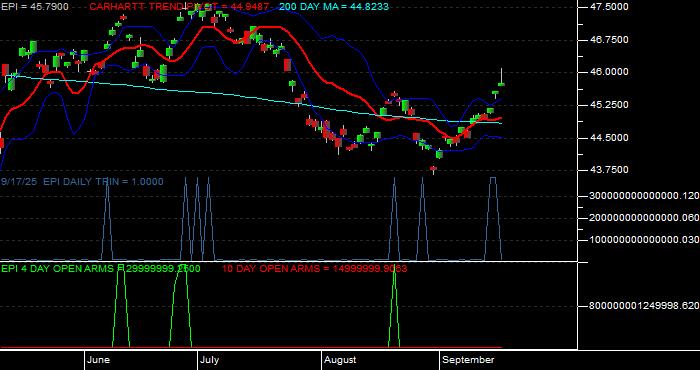This screenshot has height=370, width=700.
Task: Select the July month marker
Action: coord(209,360)
